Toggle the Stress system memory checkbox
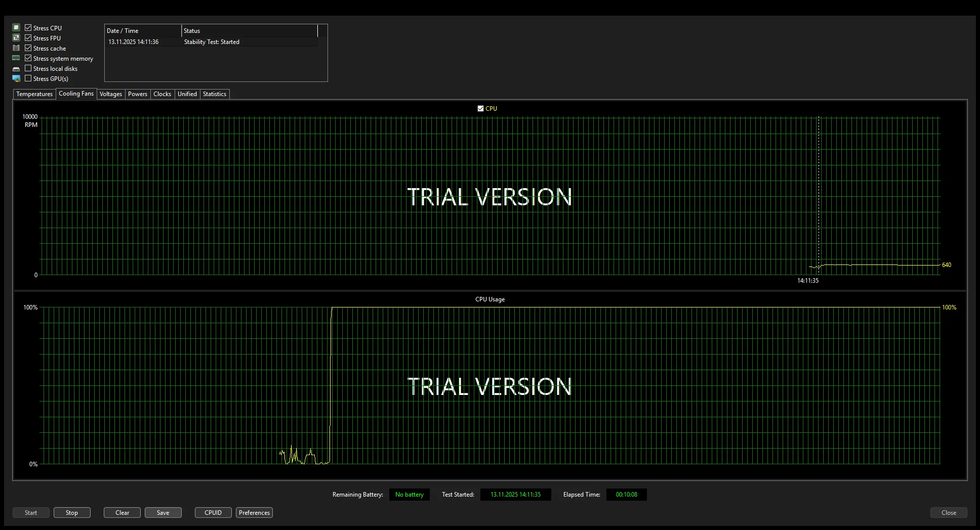The image size is (980, 530). [x=28, y=58]
